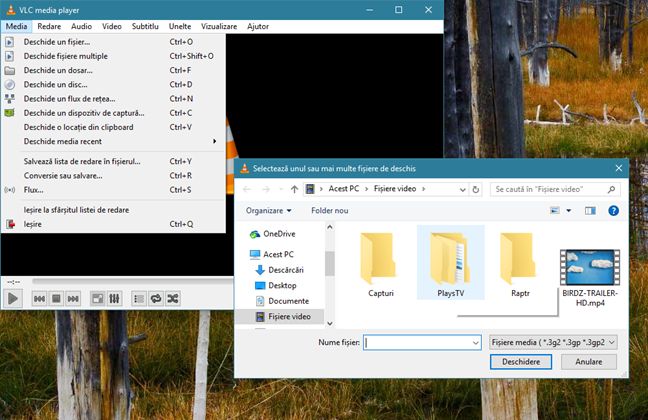
Task: Choose 'Ieșire' to quit VLC
Action: point(113,224)
